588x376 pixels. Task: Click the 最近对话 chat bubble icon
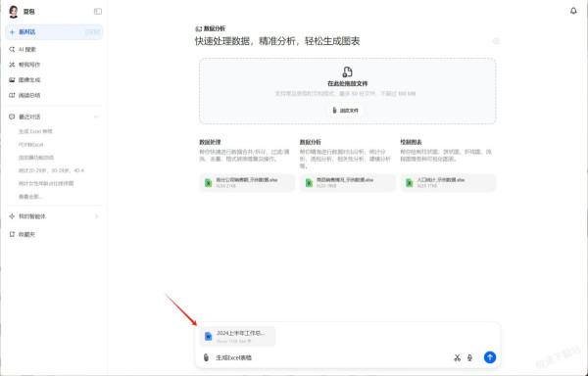(12, 117)
